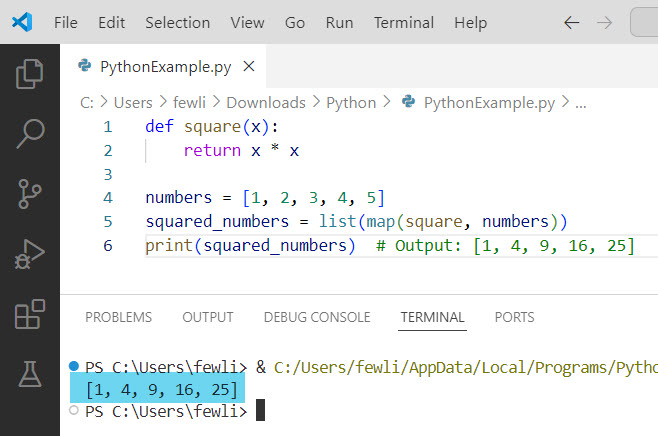Click the fewli breadcrumb segment

click(x=189, y=103)
